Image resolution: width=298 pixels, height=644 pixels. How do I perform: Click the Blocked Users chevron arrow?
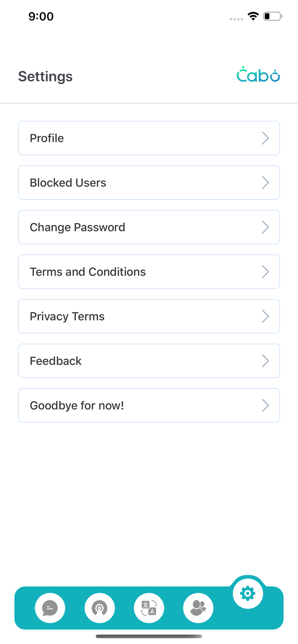pyautogui.click(x=265, y=183)
